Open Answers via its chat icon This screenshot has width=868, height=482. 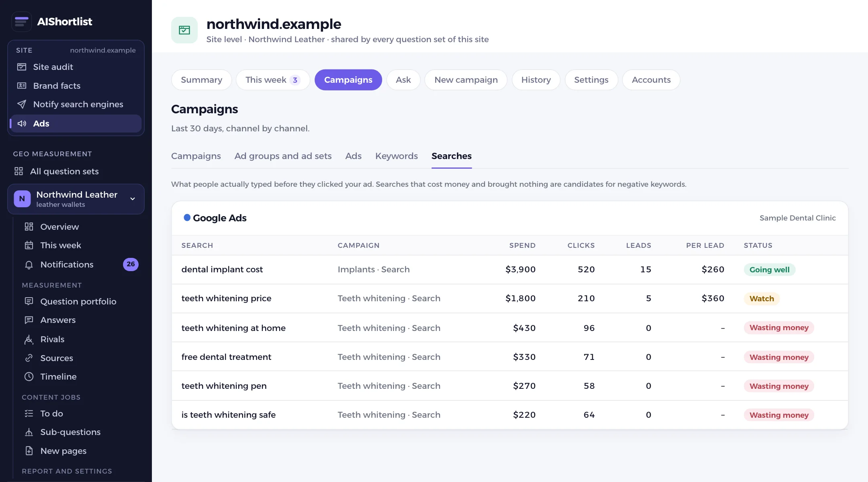[x=29, y=320]
